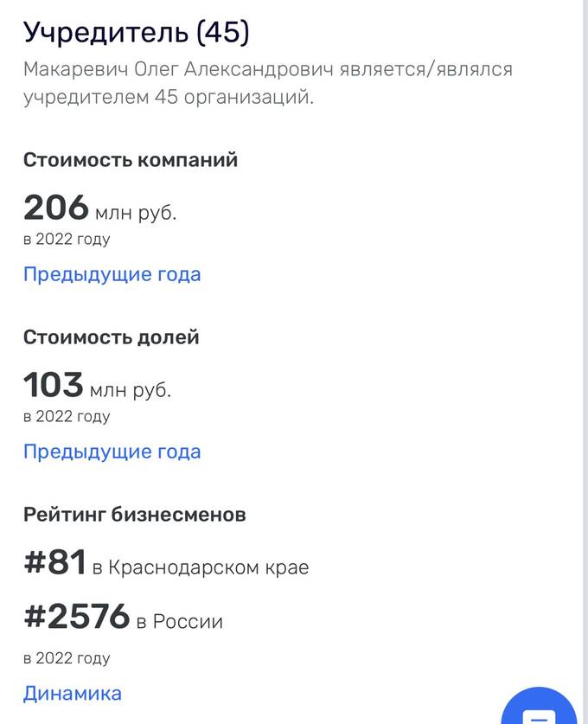588x724 pixels.
Task: Open the blue chat bubble icon
Action: tap(539, 707)
